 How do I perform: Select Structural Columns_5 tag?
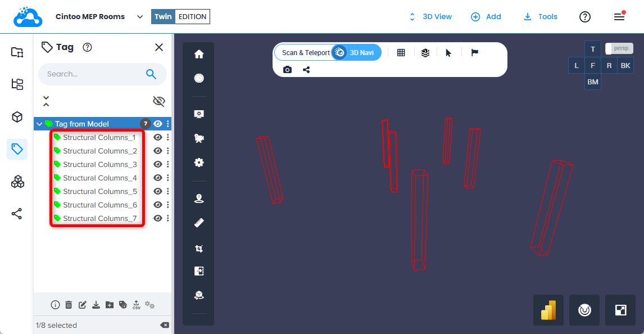(100, 191)
